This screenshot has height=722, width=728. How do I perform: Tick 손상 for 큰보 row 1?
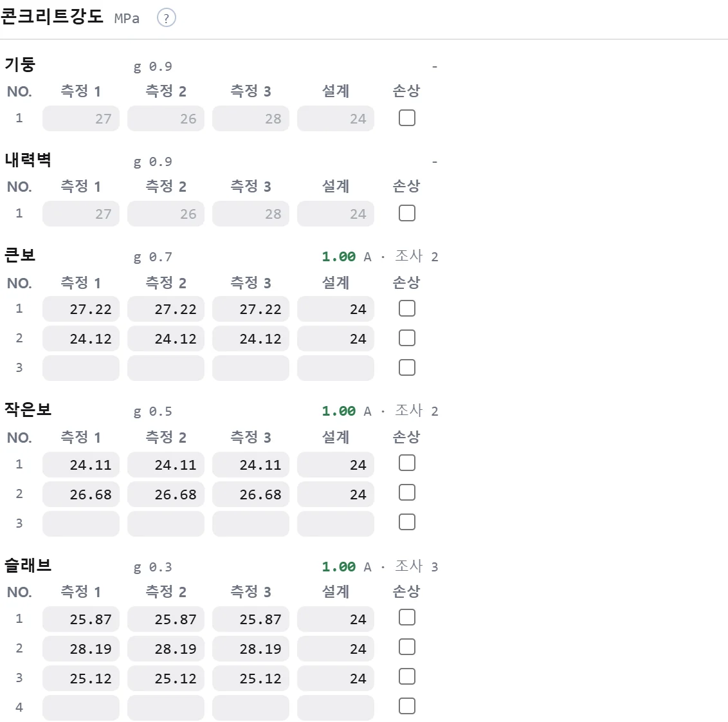coord(407,308)
